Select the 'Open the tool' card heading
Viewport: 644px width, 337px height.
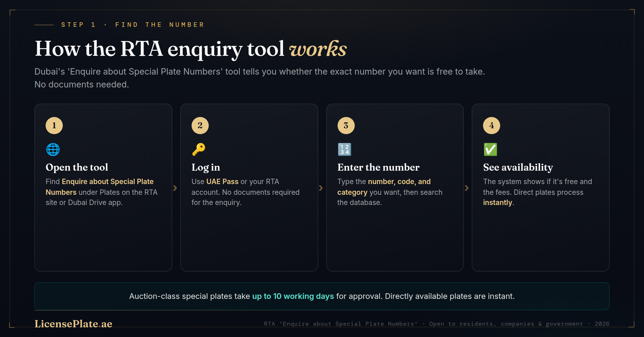point(77,167)
